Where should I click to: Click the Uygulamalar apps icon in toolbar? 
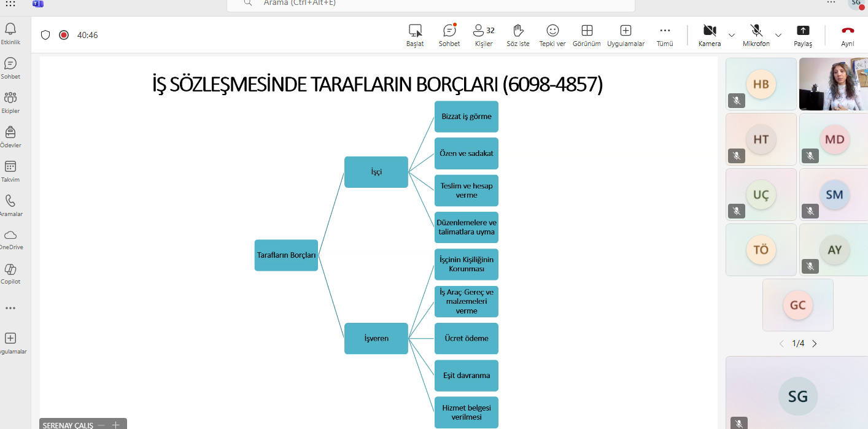(626, 35)
